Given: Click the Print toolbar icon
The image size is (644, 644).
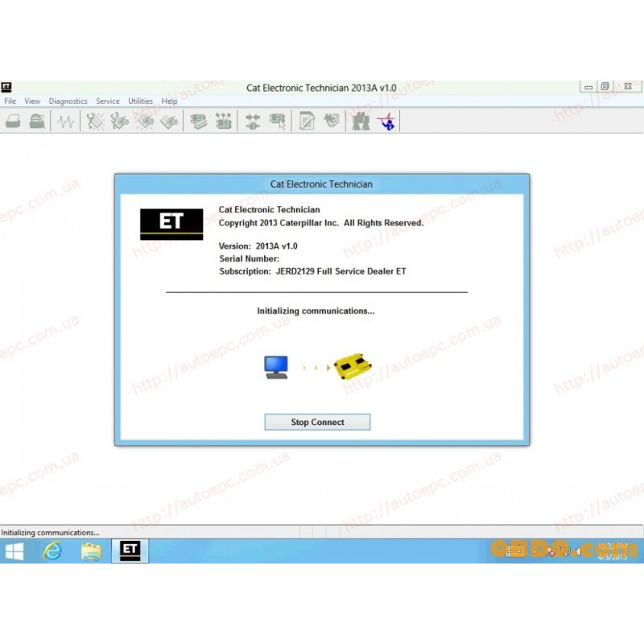Looking at the screenshot, I should coord(13,122).
